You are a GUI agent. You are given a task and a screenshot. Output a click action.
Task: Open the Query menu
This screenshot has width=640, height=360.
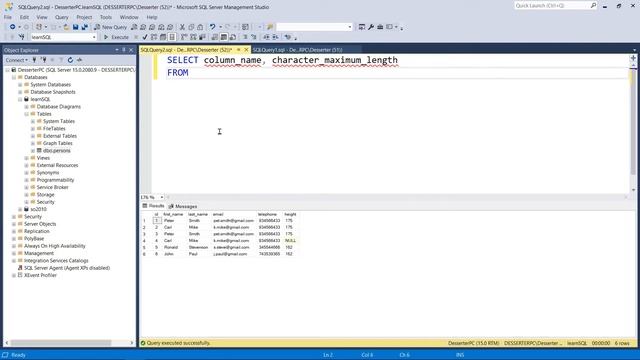point(62,17)
